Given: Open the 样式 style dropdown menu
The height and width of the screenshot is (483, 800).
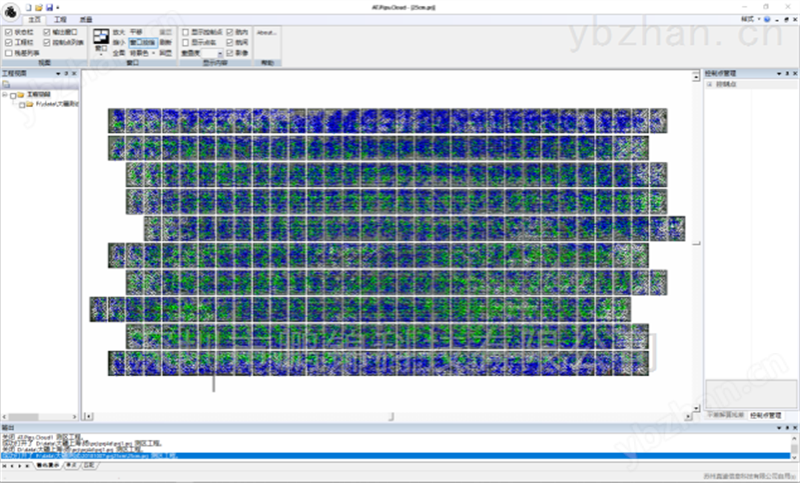Looking at the screenshot, I should pos(750,19).
